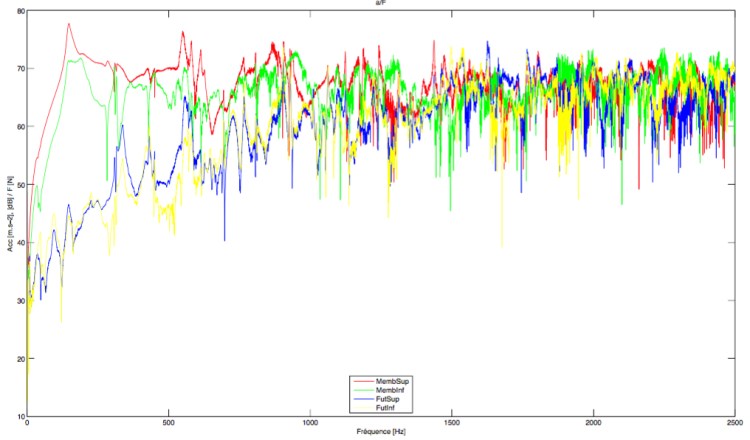The height and width of the screenshot is (440, 750).
Task: Click the 500 tick on x-axis
Action: (x=169, y=423)
